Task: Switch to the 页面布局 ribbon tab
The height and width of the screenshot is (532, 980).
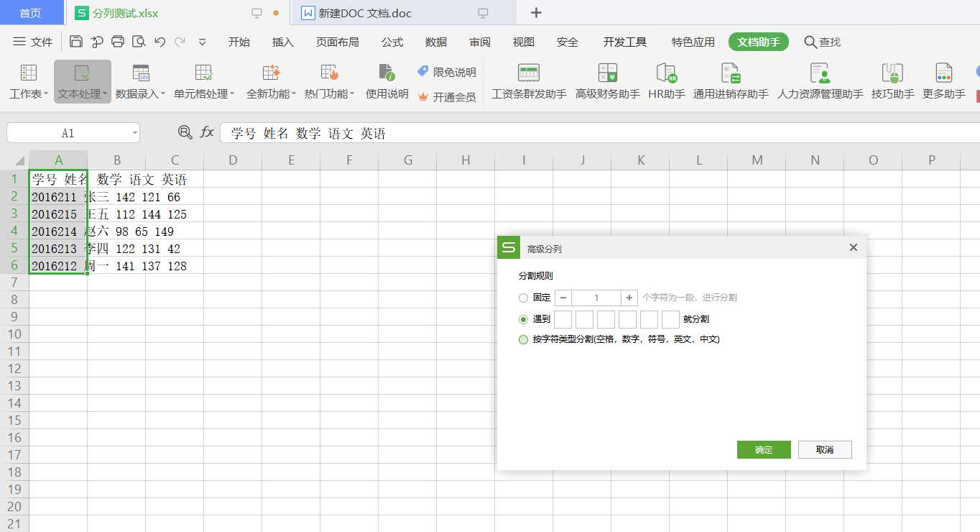Action: coord(338,42)
